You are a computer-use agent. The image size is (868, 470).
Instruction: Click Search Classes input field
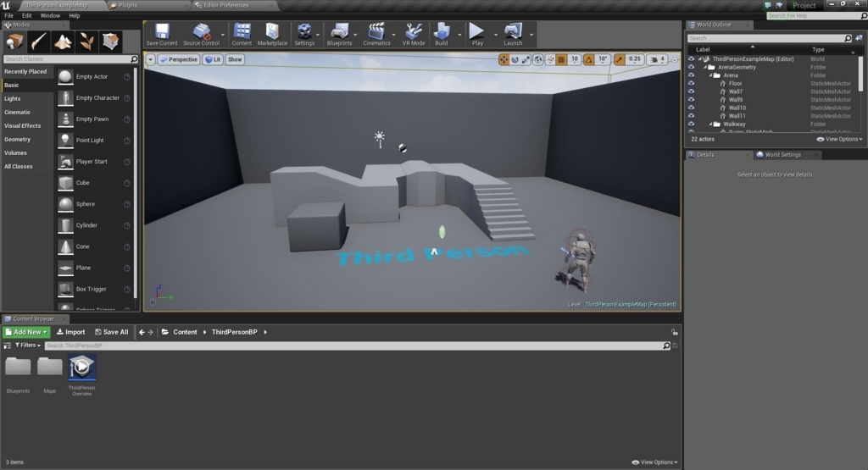(x=70, y=58)
